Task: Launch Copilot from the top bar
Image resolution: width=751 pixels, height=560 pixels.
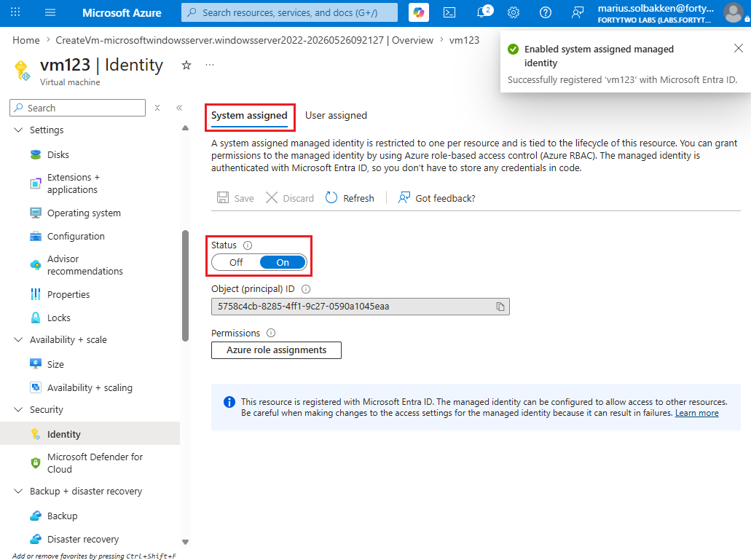Action: click(419, 12)
